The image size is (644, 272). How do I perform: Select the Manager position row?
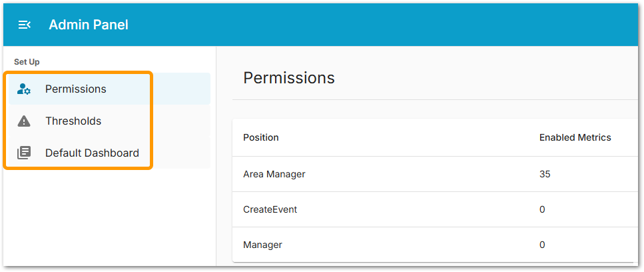(262, 245)
